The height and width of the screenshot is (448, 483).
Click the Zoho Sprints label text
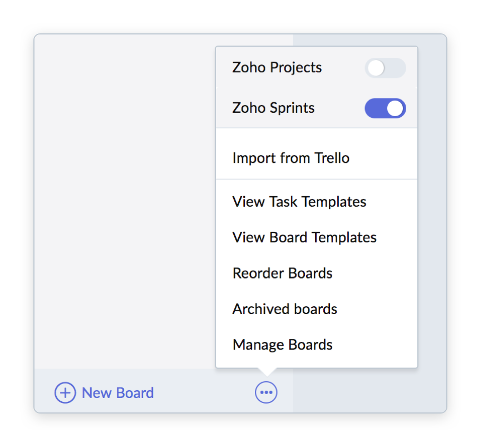273,108
